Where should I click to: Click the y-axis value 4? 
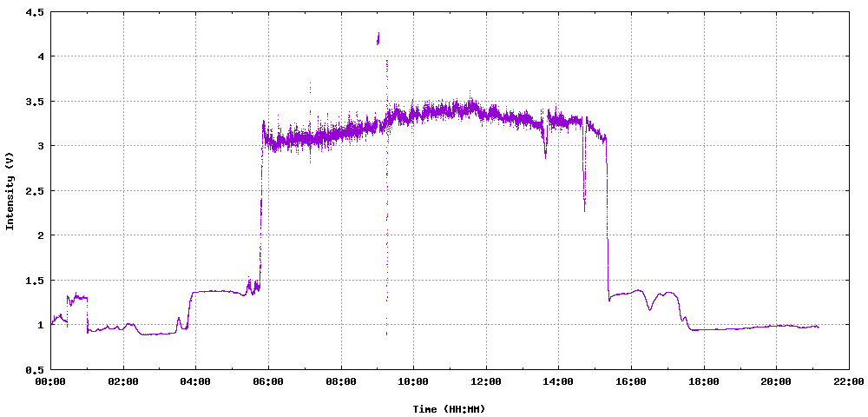41,56
